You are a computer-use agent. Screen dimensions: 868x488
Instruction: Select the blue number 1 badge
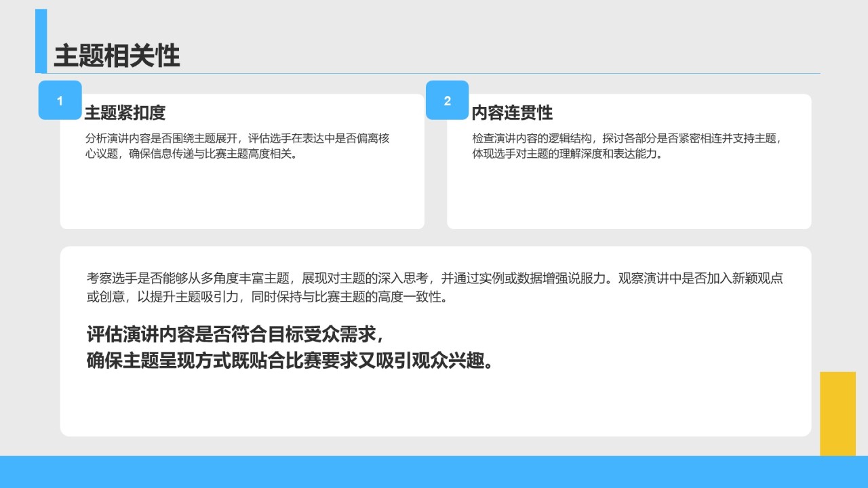[x=60, y=100]
